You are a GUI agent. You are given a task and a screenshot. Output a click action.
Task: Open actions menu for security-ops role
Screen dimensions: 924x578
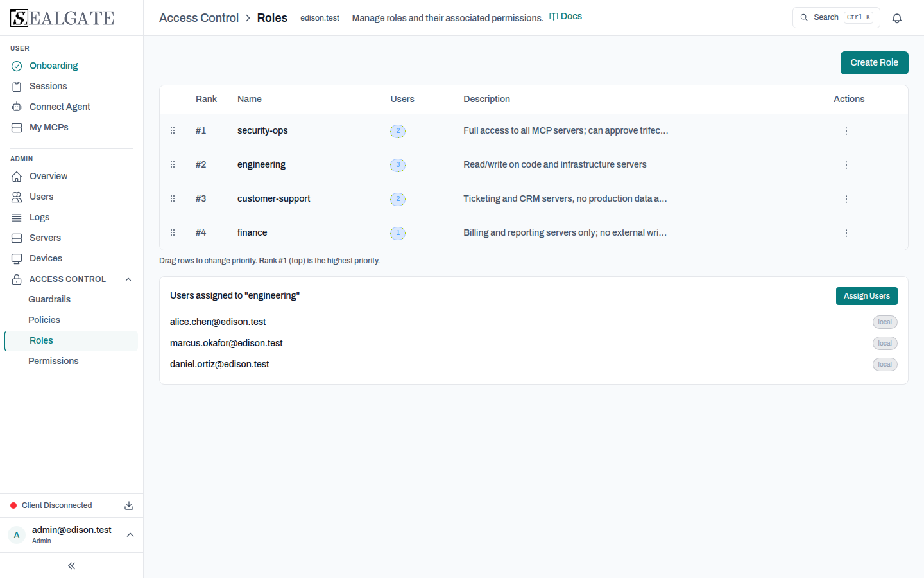846,131
